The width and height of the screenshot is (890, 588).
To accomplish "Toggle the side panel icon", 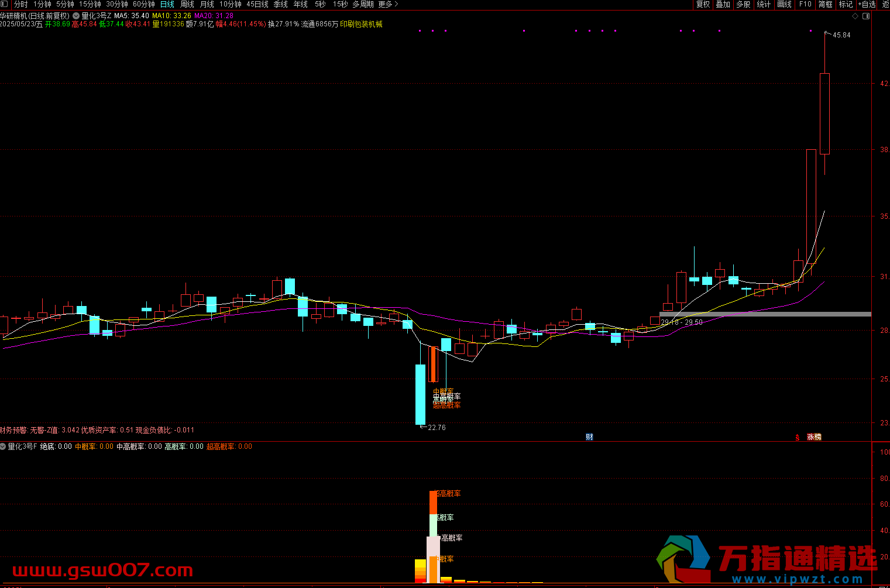I will [x=867, y=16].
